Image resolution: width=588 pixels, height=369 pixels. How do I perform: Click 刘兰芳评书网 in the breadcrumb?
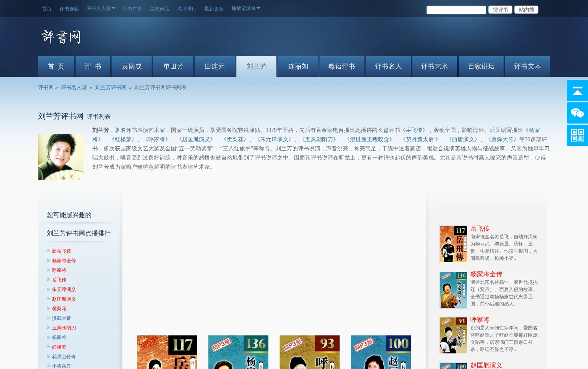pos(111,88)
